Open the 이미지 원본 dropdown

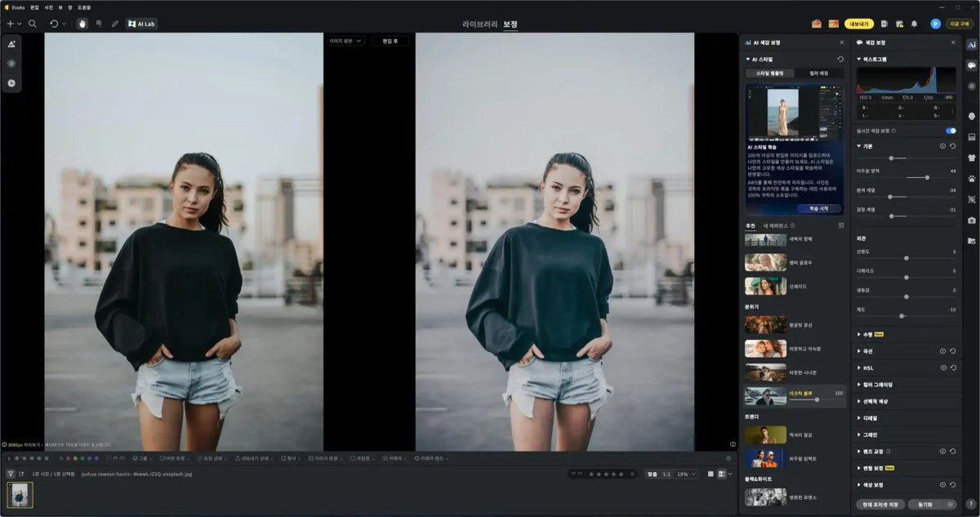(x=345, y=41)
